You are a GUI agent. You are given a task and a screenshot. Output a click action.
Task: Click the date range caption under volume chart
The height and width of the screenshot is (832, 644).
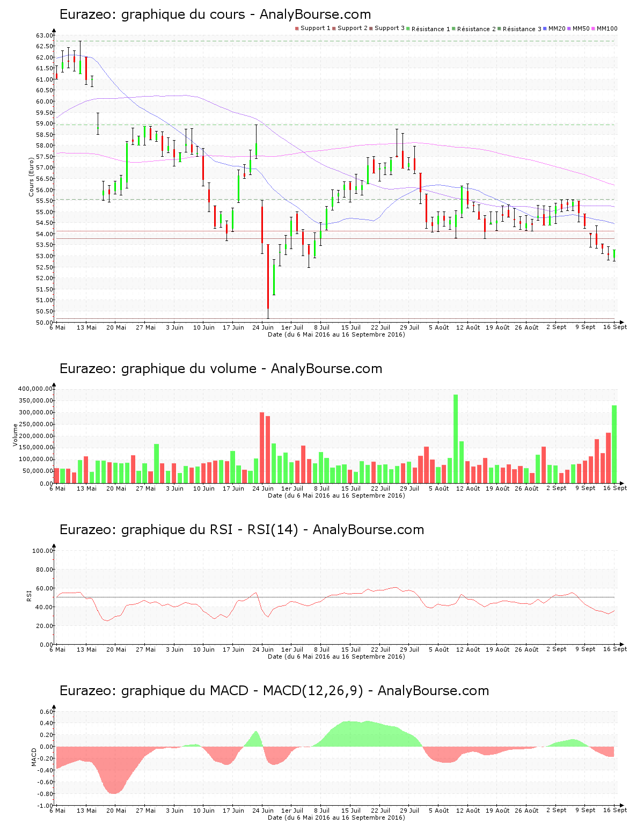[336, 495]
